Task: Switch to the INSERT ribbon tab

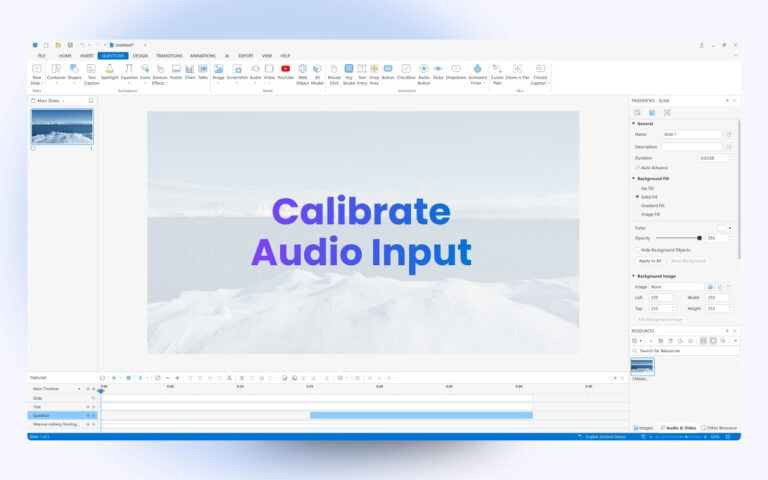Action: (x=87, y=56)
